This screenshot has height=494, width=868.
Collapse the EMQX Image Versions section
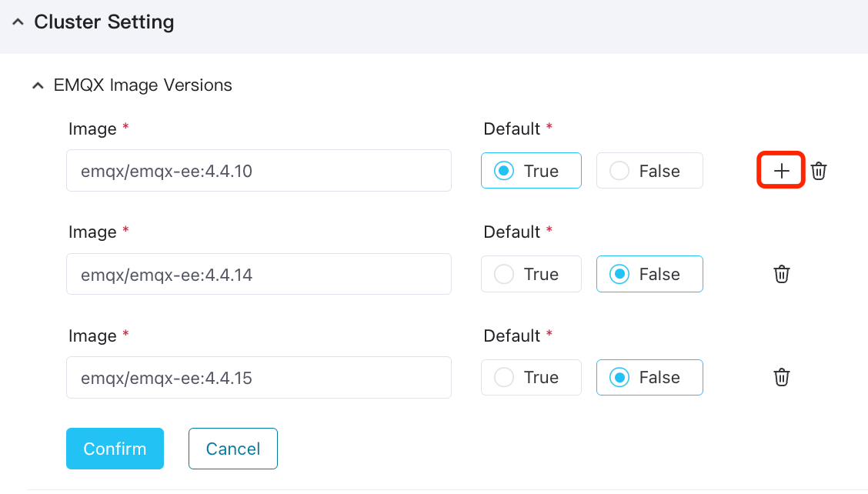click(x=37, y=85)
